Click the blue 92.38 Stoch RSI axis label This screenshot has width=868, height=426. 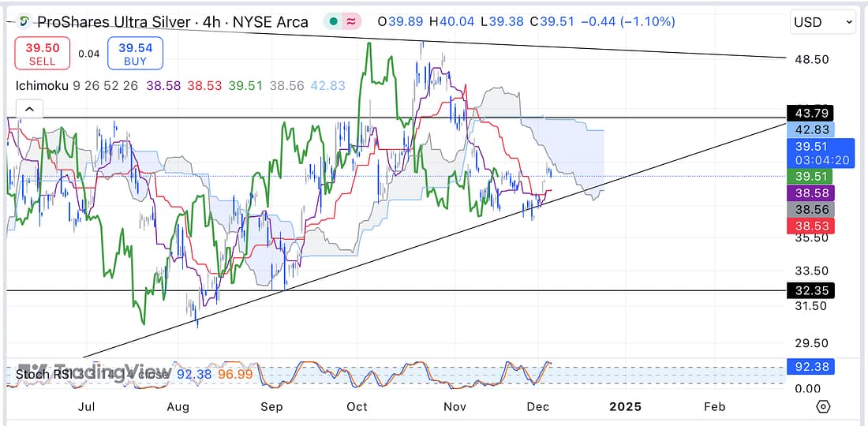click(810, 367)
